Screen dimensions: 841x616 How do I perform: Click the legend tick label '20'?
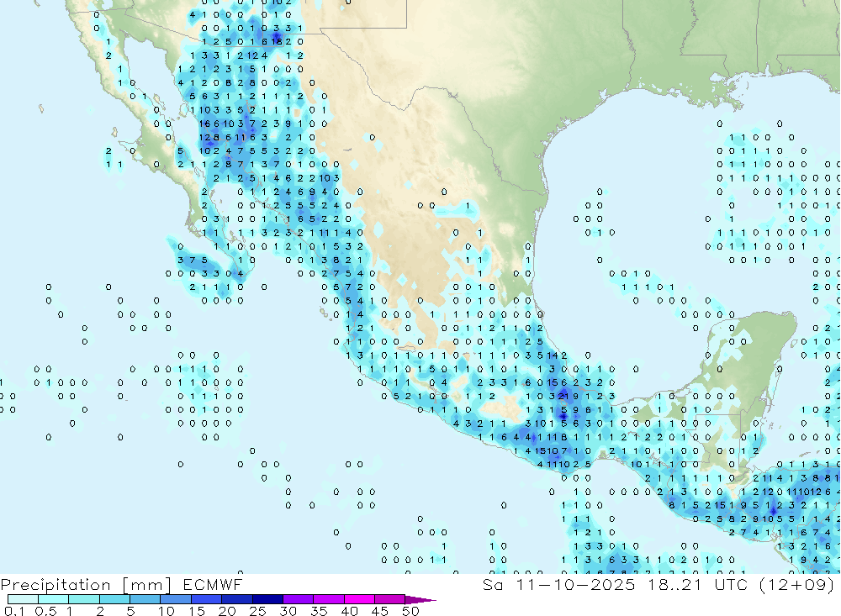tap(227, 611)
